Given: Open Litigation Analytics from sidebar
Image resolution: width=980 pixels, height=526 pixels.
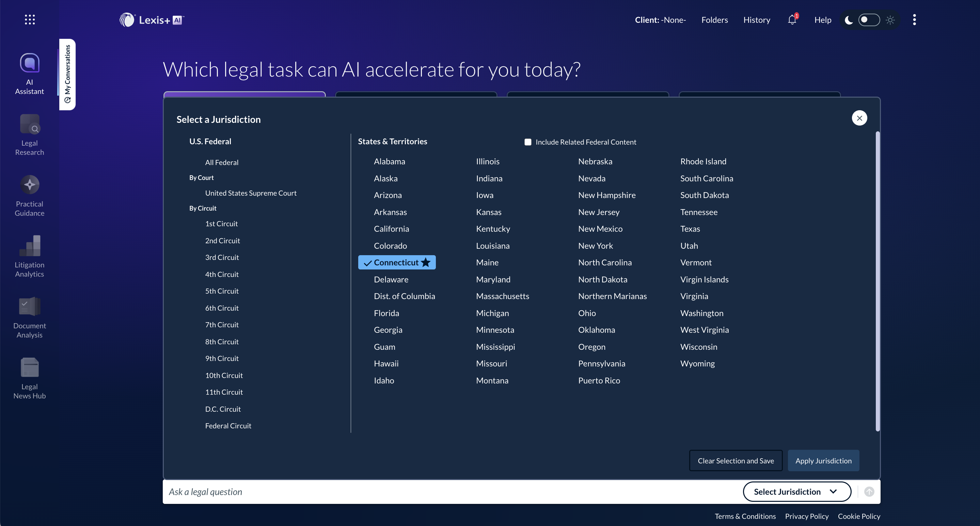Looking at the screenshot, I should (29, 257).
